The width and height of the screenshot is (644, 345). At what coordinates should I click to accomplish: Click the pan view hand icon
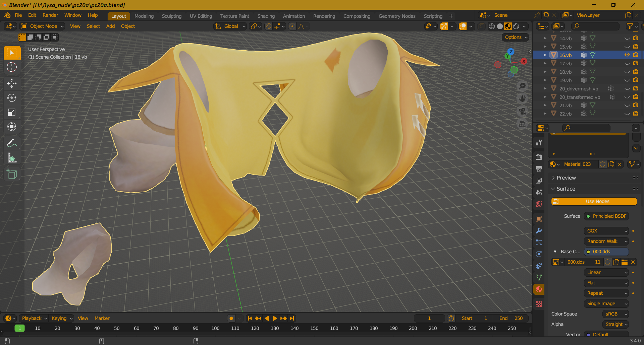point(522,98)
